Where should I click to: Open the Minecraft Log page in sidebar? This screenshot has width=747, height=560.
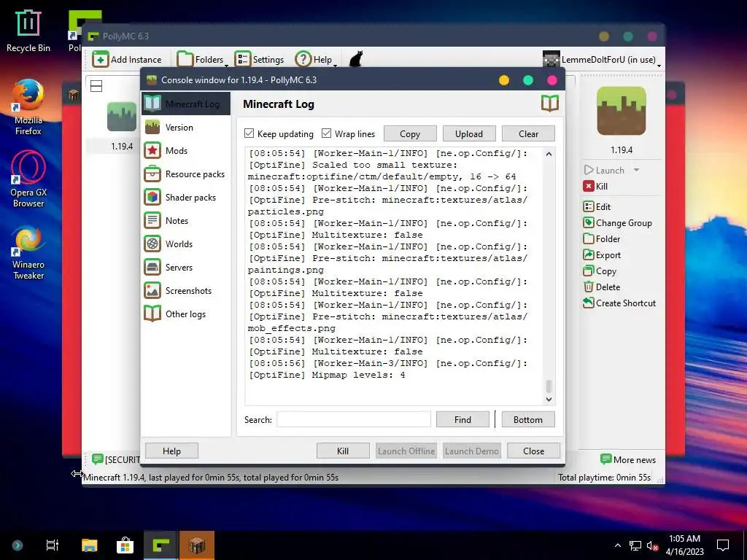[x=186, y=104]
